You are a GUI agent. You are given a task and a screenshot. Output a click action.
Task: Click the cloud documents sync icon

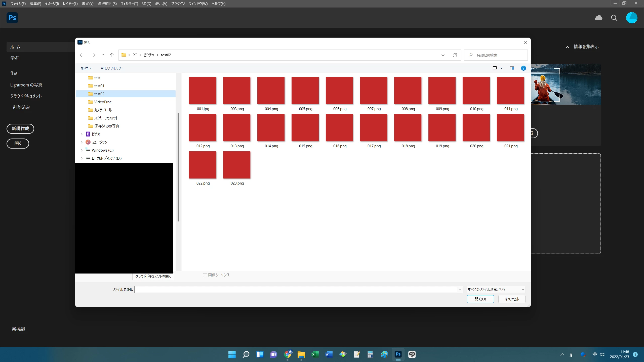point(598,18)
